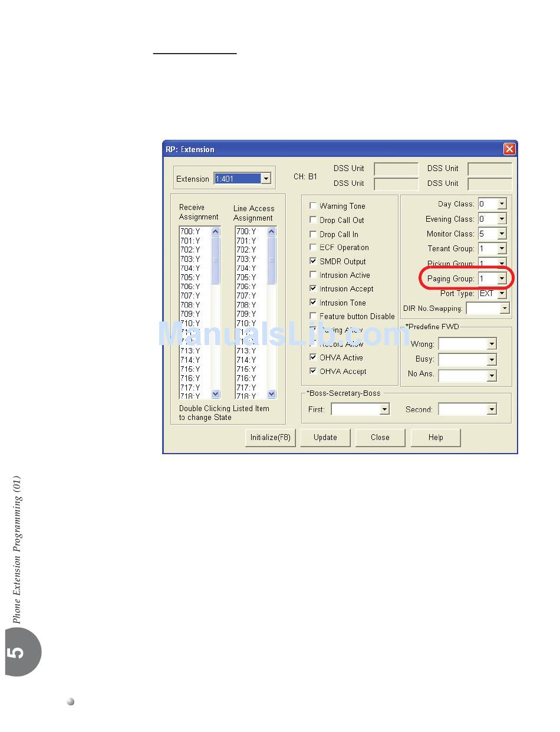Select 703:Y in Receive Assignment list
The image size is (560, 732).
[190, 259]
